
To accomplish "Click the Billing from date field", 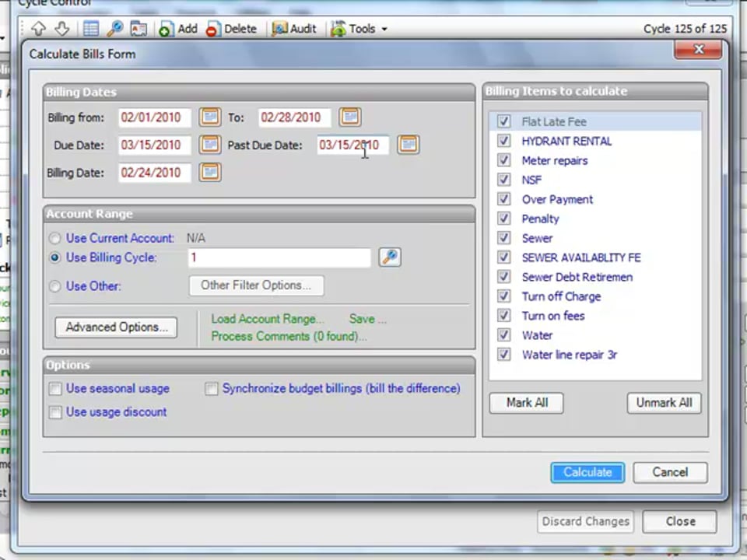I will (155, 117).
